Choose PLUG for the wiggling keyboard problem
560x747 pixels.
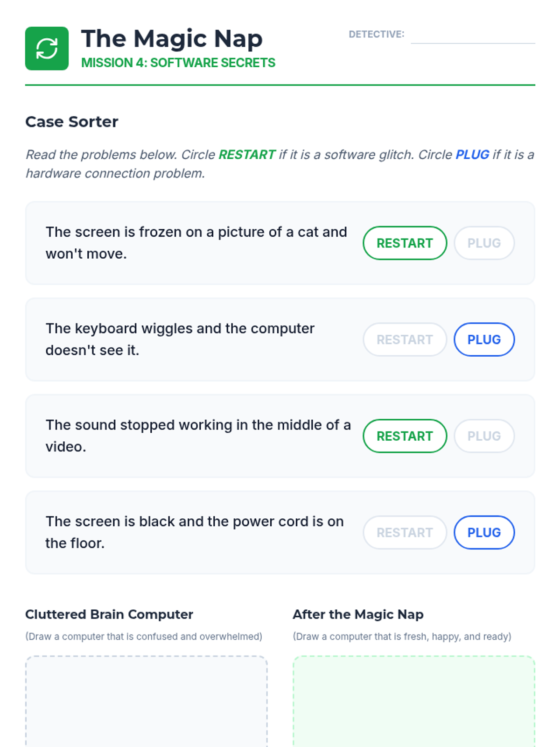pyautogui.click(x=484, y=339)
